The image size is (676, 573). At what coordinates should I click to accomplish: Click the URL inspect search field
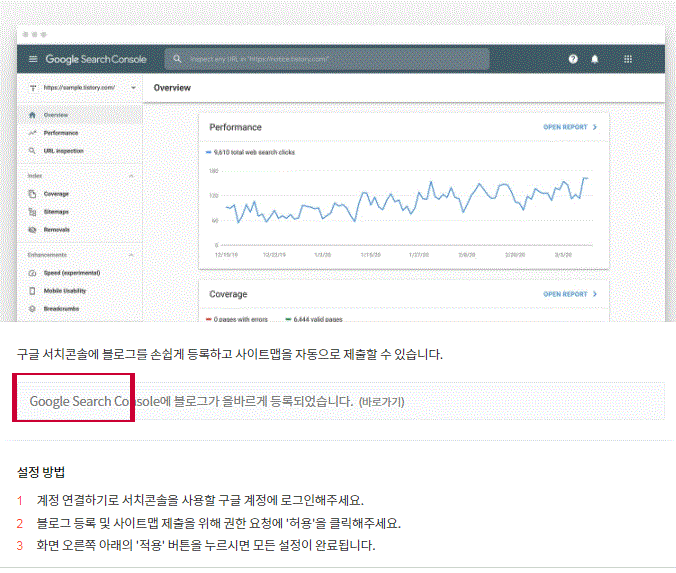(x=327, y=59)
